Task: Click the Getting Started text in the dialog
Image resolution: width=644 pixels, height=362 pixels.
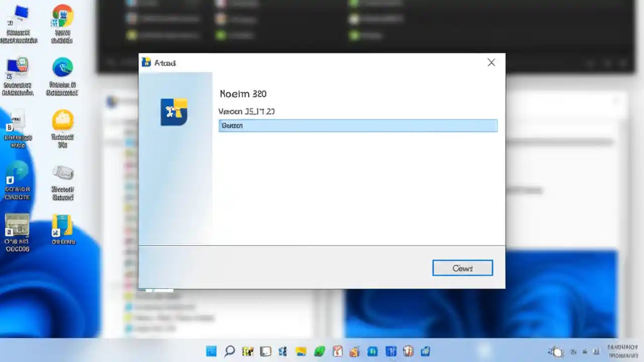Action: click(232, 125)
